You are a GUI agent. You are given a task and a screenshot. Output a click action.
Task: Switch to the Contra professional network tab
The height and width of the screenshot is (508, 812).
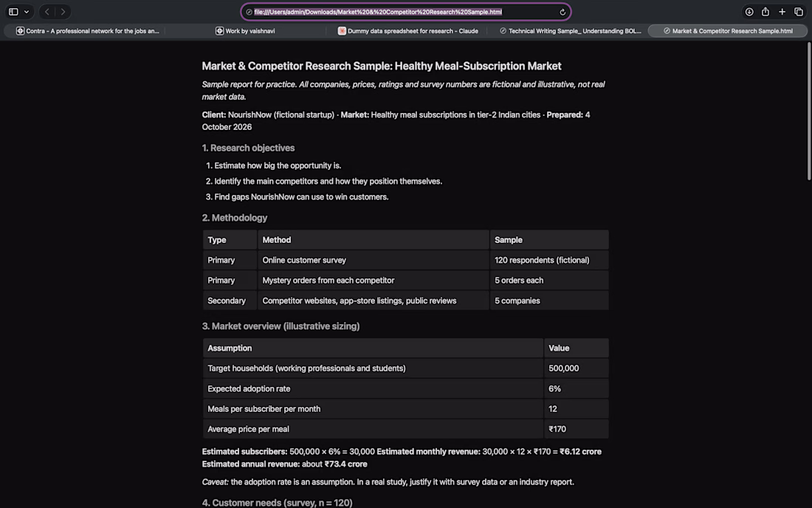88,31
